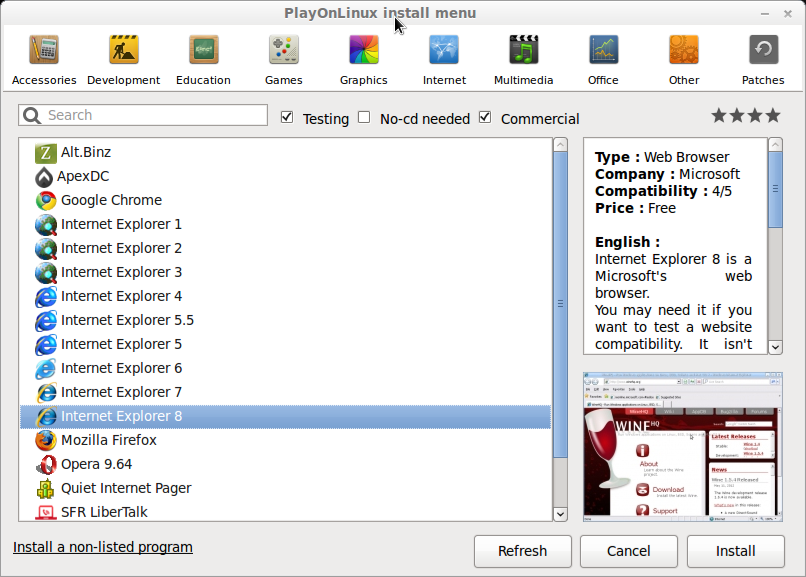
Task: Click the Internet Explorer 1 icon
Action: tap(46, 225)
